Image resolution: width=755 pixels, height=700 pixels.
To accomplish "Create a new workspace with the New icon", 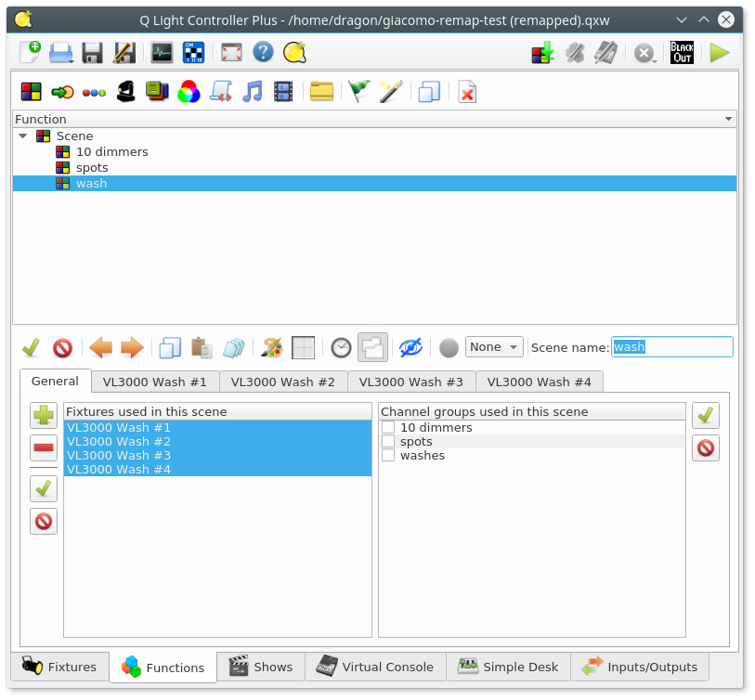I will point(31,53).
